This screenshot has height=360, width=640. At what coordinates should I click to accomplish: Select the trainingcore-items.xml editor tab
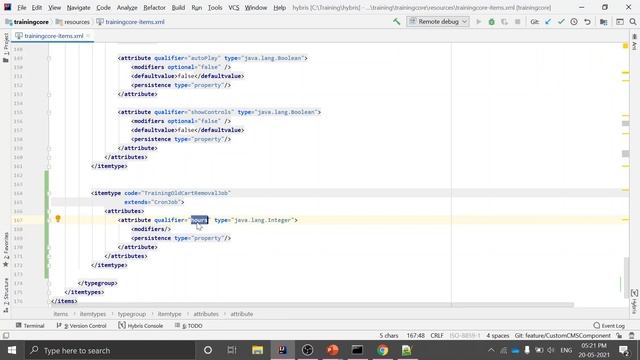pos(53,36)
